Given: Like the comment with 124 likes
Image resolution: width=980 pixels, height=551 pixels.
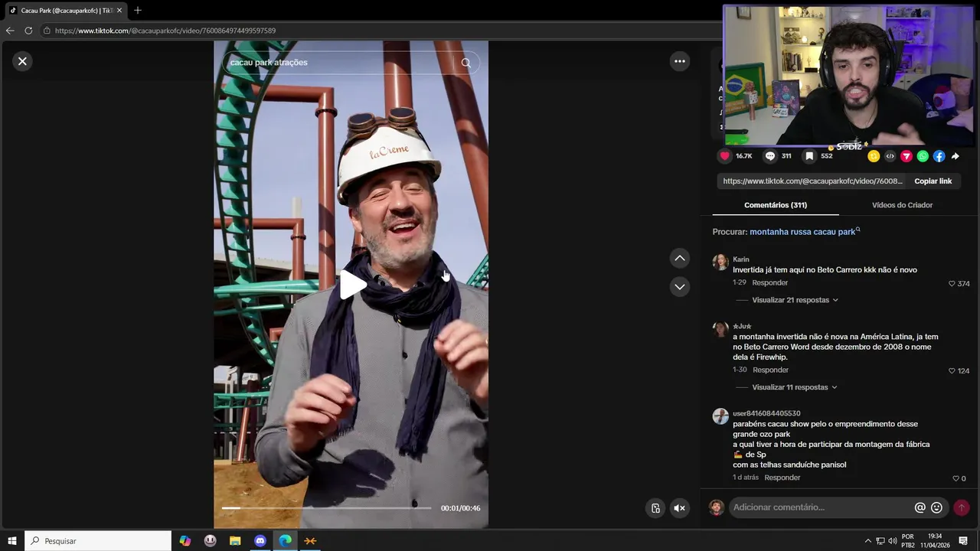Looking at the screenshot, I should coord(952,371).
